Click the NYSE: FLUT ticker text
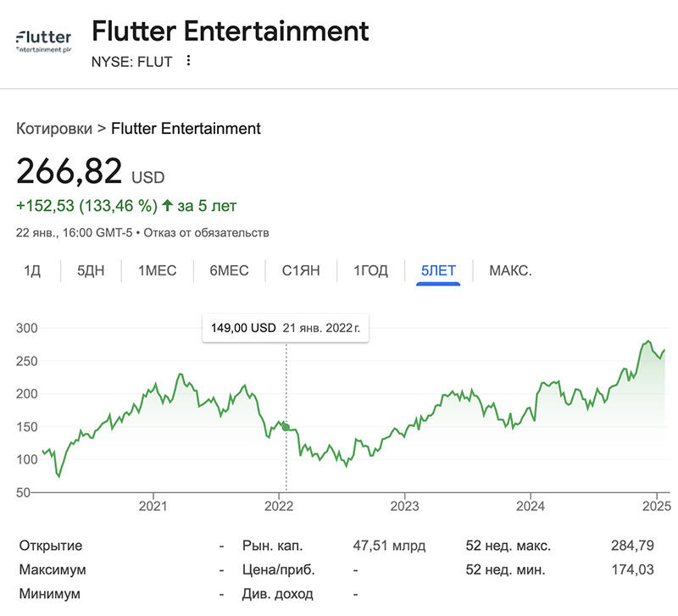The image size is (678, 616). click(131, 61)
